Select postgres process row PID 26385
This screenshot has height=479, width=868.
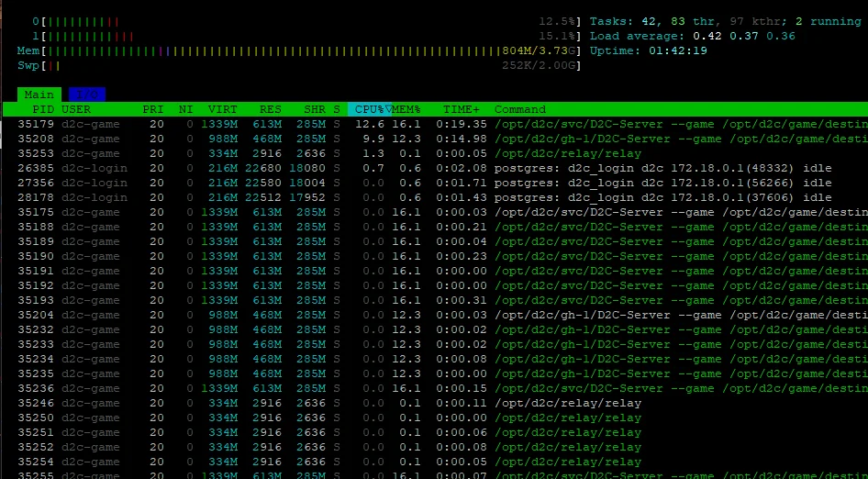pyautogui.click(x=434, y=168)
